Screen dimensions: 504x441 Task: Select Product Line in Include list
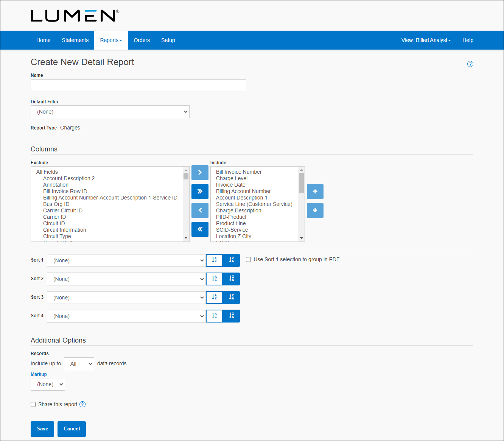click(x=231, y=223)
